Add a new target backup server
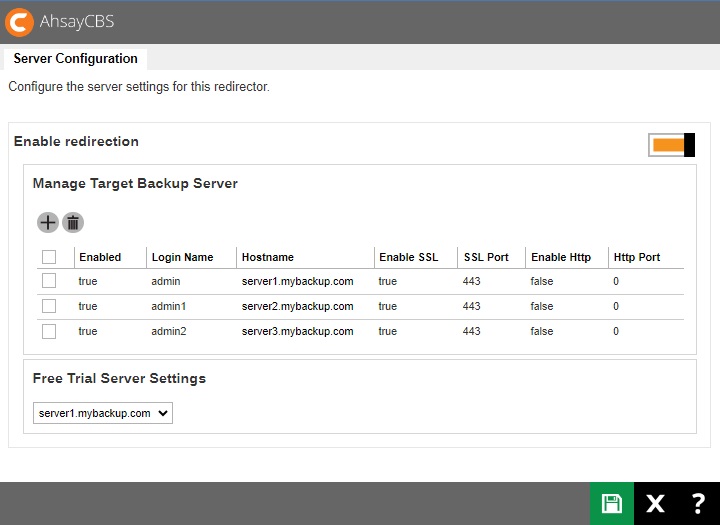Screen dimensions: 720x525 pyautogui.click(x=48, y=223)
